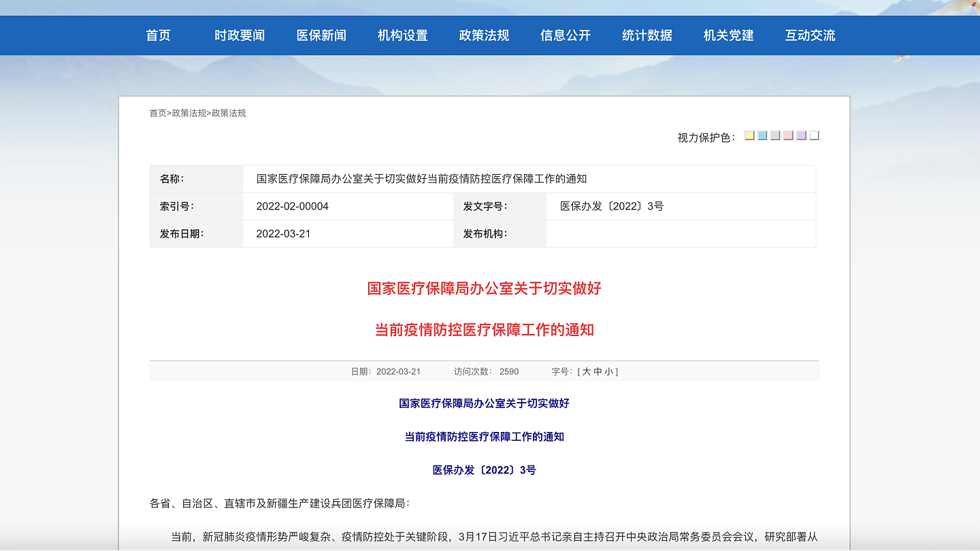Select the 信息公开 navigation item

coord(566,35)
